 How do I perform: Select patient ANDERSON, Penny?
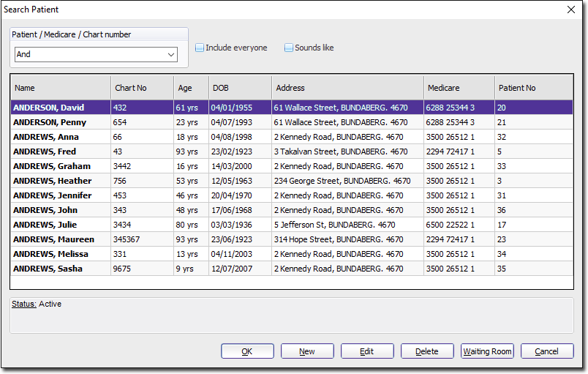50,122
